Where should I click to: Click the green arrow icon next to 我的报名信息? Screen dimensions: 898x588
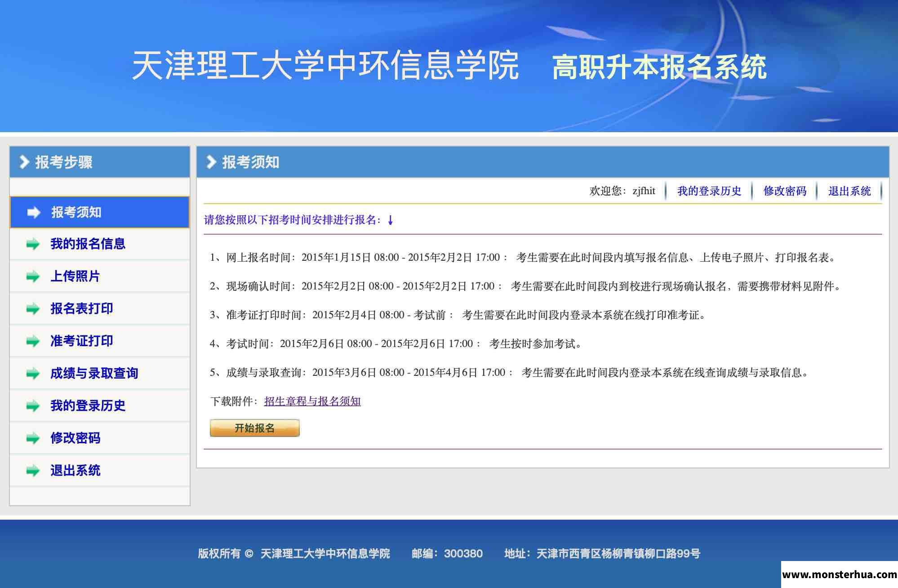tap(33, 244)
